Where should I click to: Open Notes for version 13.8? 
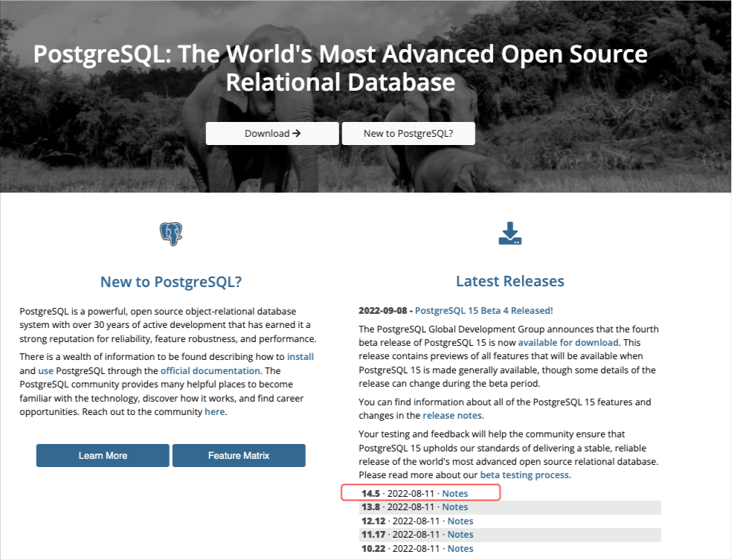[x=455, y=506]
